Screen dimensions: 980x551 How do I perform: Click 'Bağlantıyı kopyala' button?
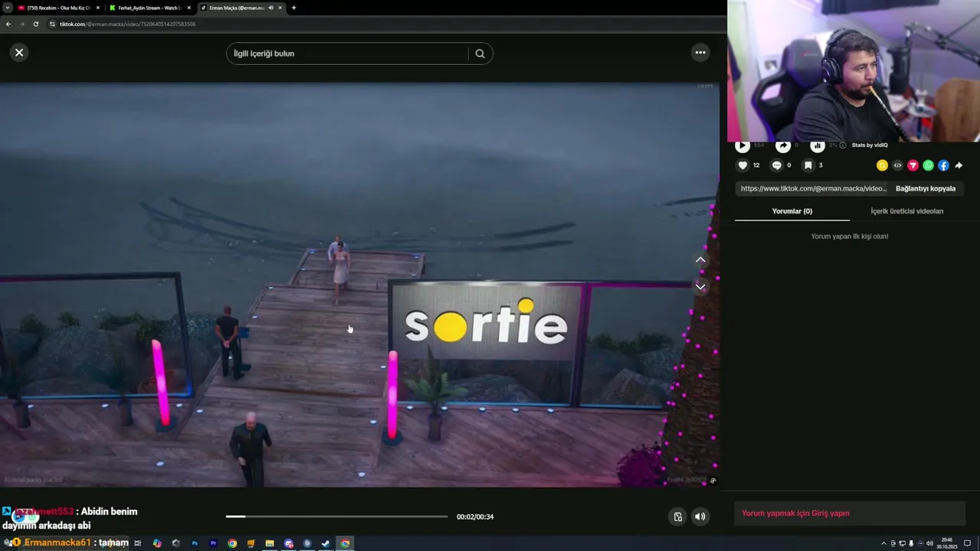925,188
